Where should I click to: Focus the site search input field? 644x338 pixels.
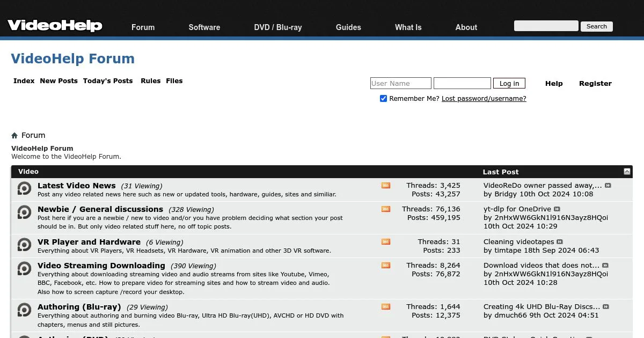[x=546, y=26]
